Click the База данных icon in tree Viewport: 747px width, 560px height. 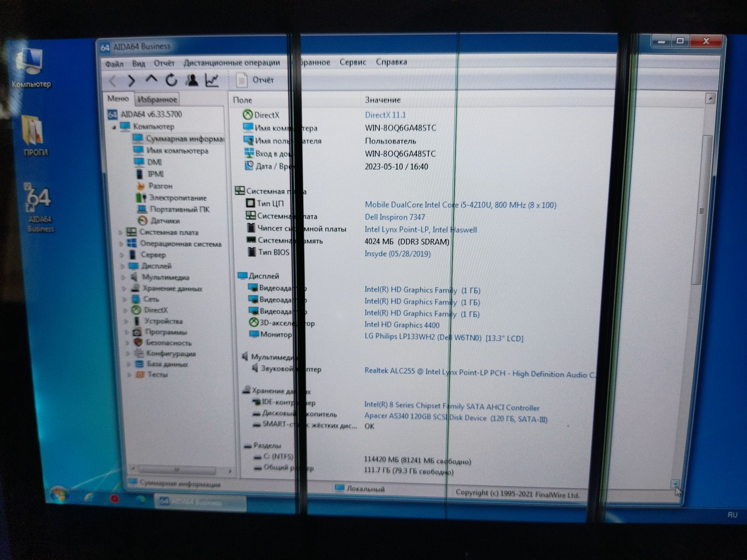[139, 364]
